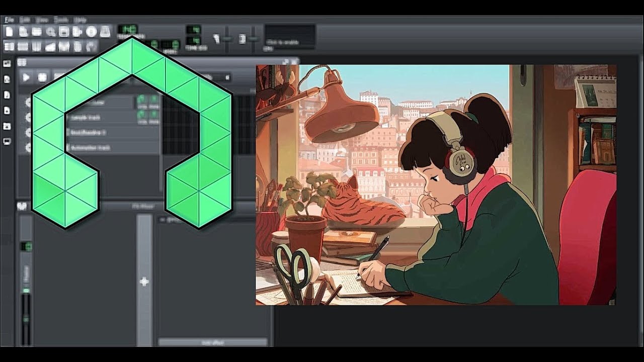Toggle the Master channel mute LED
The height and width of the screenshot is (362, 644).
pyautogui.click(x=26, y=291)
